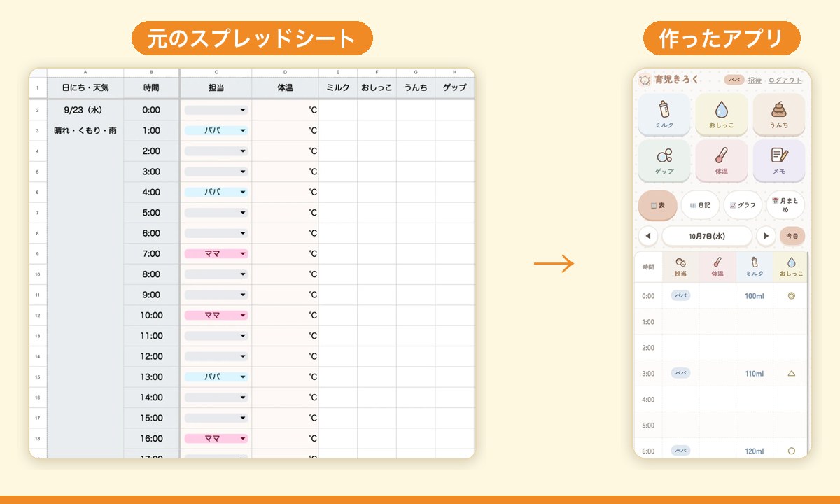840x504 pixels.
Task: Tap the 体温 thermometer button in the app
Action: (722, 161)
